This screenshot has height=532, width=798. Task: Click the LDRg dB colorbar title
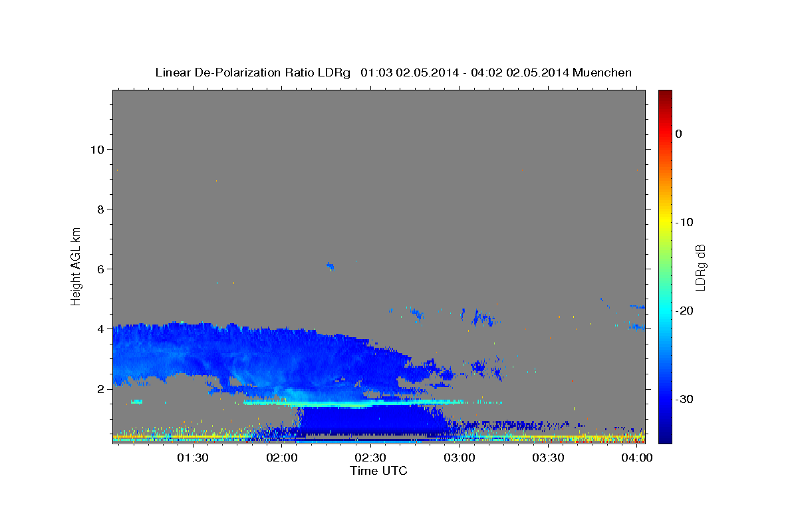[x=700, y=267]
